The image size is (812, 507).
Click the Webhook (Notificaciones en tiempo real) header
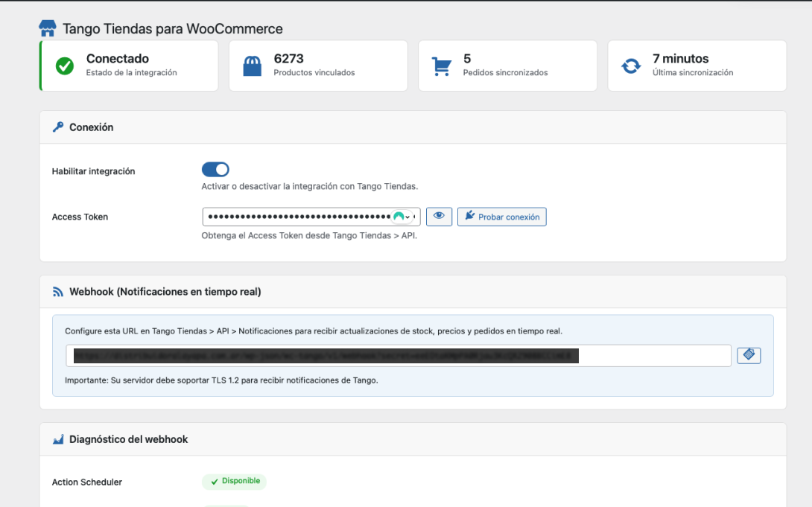tap(413, 292)
